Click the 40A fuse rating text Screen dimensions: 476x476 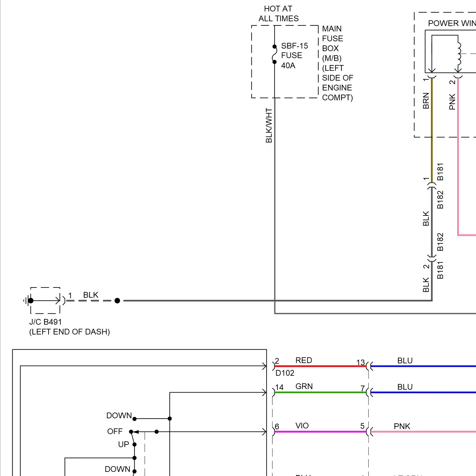tap(288, 66)
